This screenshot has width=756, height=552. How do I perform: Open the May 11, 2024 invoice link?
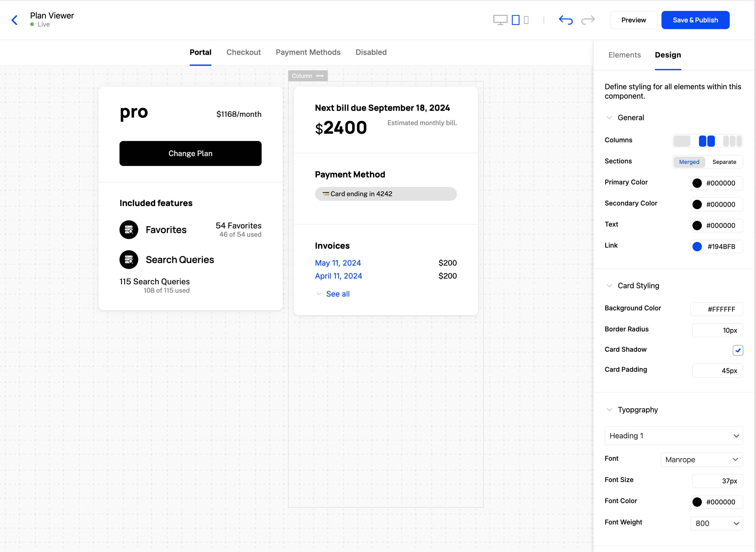(338, 263)
